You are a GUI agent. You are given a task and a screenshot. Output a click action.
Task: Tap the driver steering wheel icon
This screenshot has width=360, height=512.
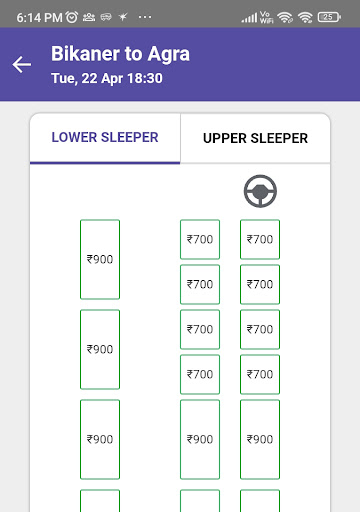tap(260, 191)
